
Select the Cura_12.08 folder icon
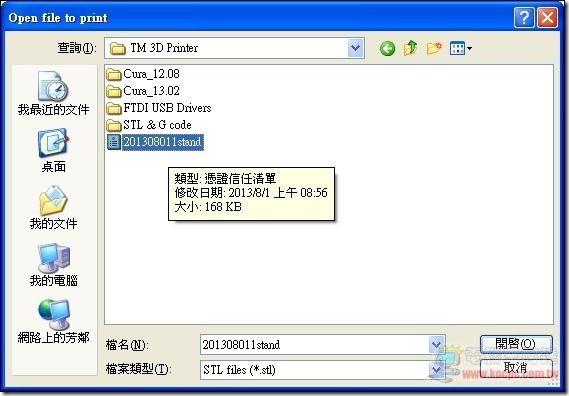click(114, 74)
